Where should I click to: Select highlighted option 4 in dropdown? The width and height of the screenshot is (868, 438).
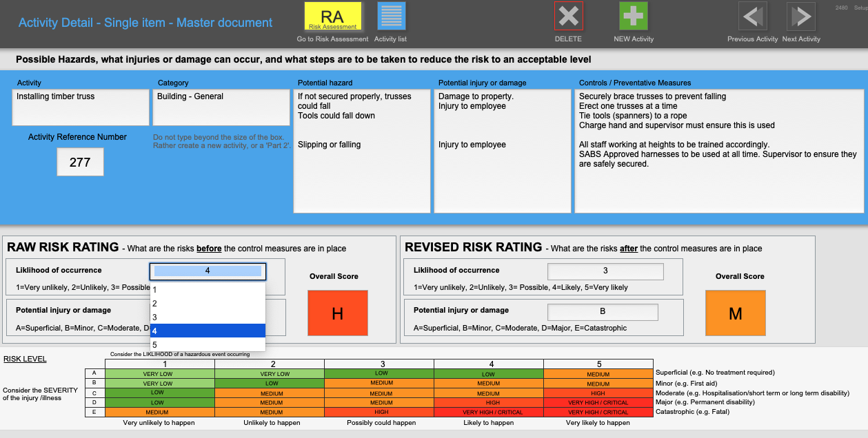(x=208, y=331)
